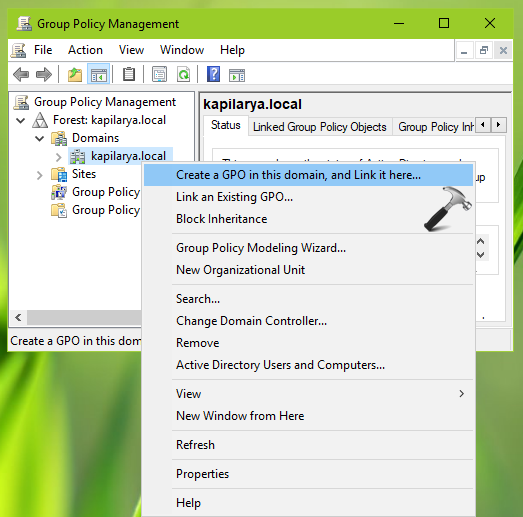This screenshot has width=523, height=517.
Task: Select Block Inheritance from context menu
Action: tap(309, 219)
